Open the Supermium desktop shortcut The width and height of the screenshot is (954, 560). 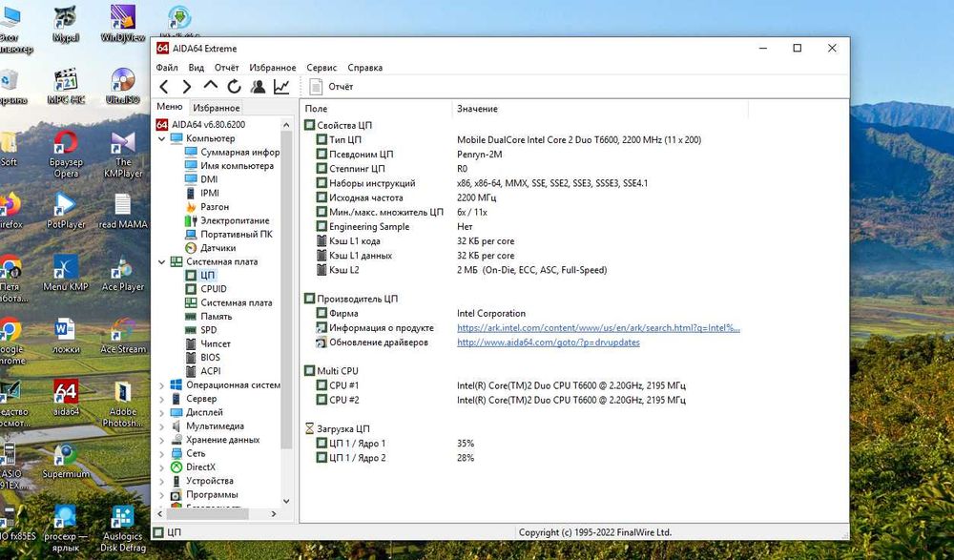coord(66,461)
